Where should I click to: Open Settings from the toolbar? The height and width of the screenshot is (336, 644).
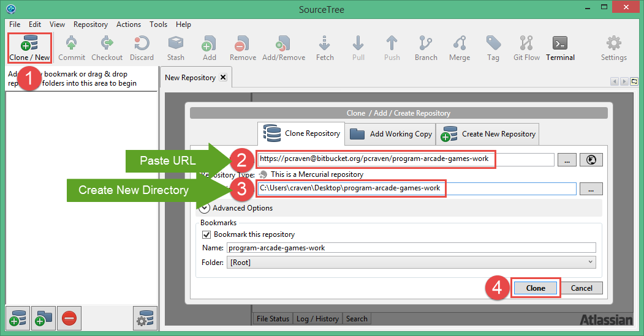pyautogui.click(x=613, y=48)
